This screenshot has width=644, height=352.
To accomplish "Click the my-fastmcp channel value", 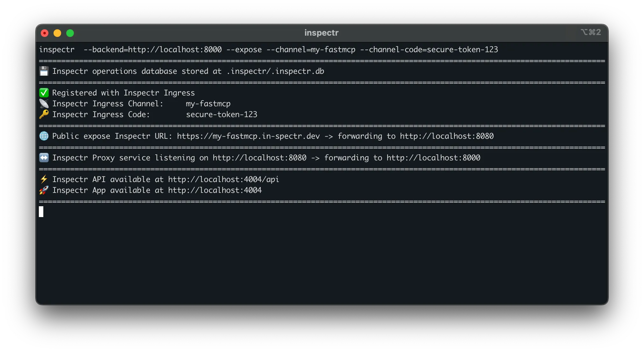I will tap(208, 103).
